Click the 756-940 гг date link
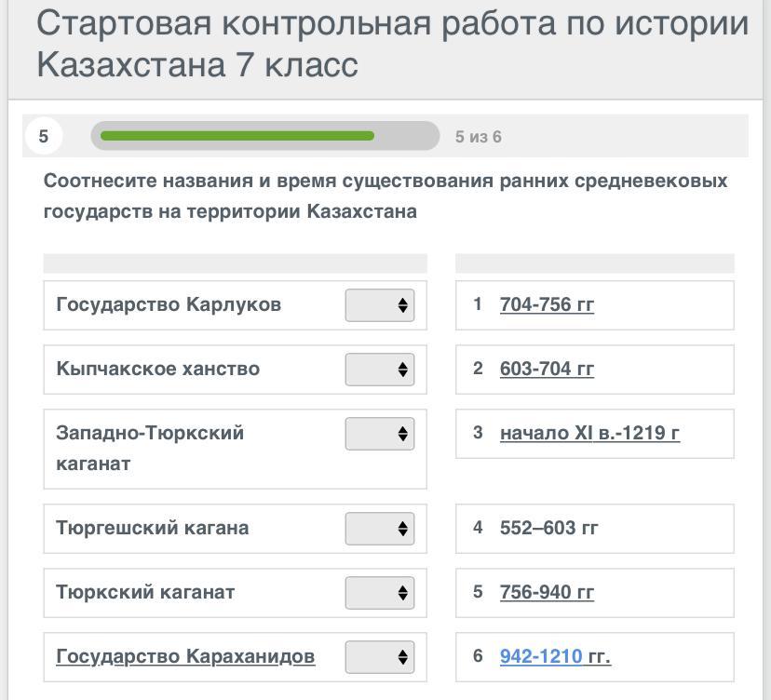This screenshot has width=771, height=700. (547, 592)
